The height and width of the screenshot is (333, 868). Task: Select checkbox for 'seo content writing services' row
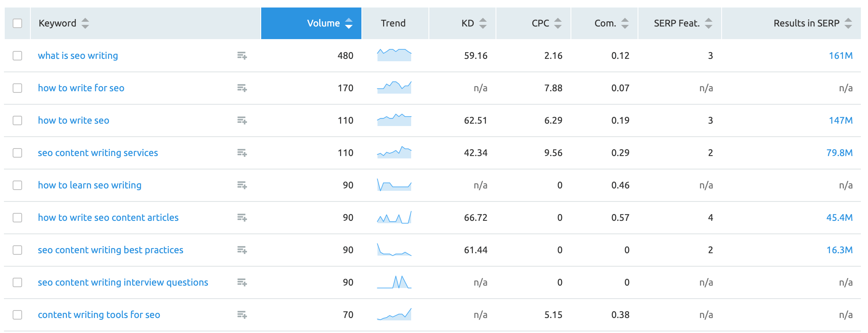click(17, 153)
